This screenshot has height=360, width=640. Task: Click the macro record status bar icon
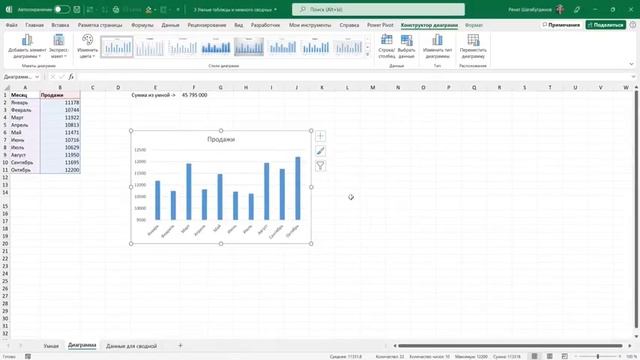(28, 356)
